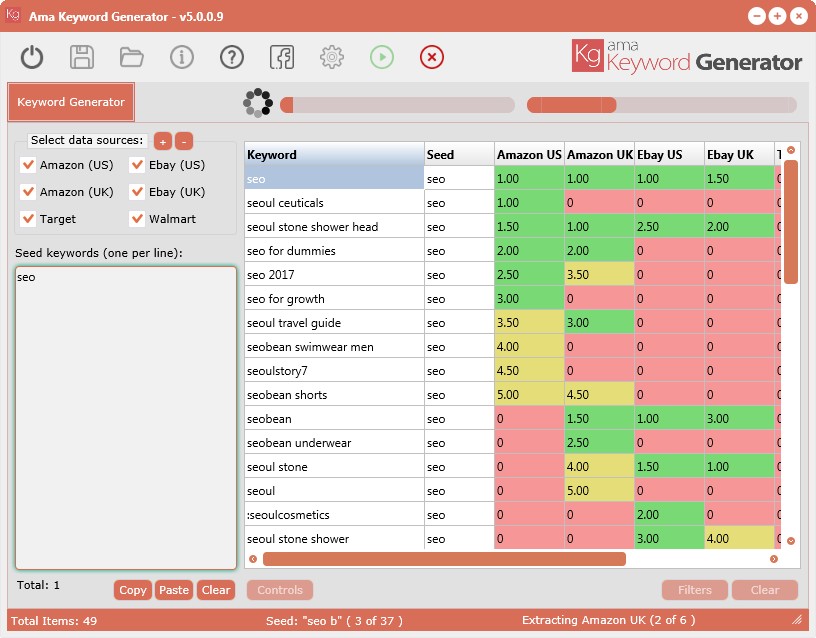Click the window resize grip in status bar
Image resolution: width=816 pixels, height=638 pixels.
797,619
